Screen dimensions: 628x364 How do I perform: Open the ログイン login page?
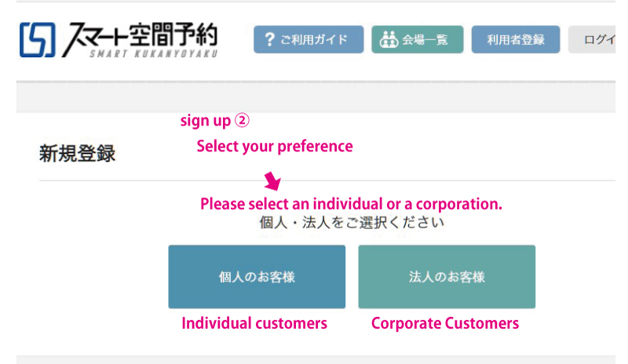[592, 39]
